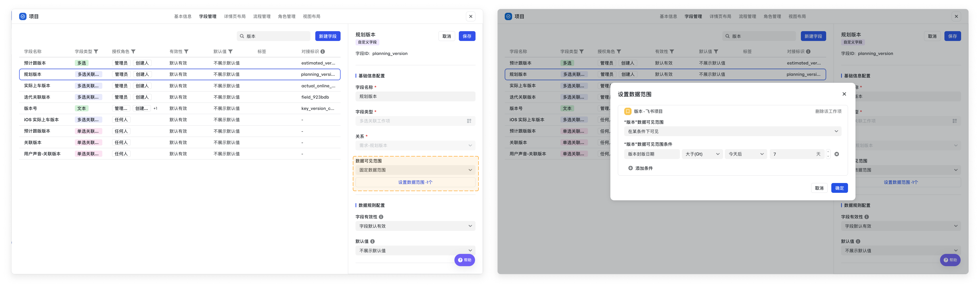Viewport: 980px width, 288px height.
Task: Click the 字段有效性 info icon in the undimmed window
Action: click(381, 217)
